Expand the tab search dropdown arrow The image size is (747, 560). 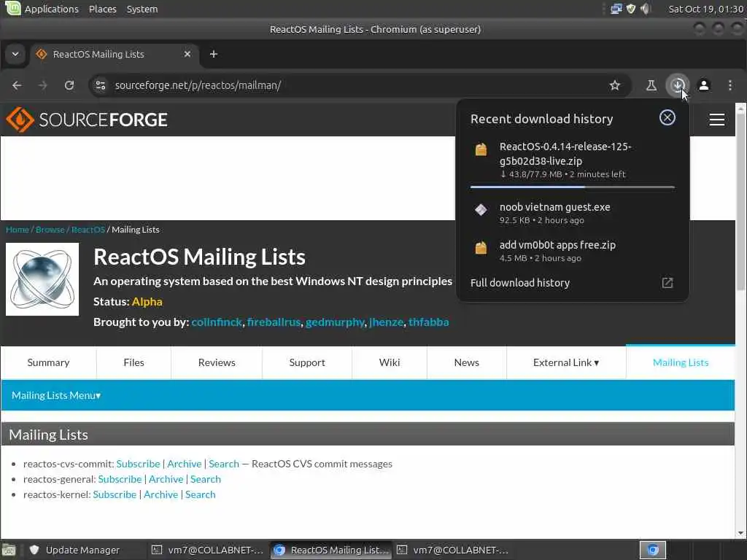pos(15,54)
